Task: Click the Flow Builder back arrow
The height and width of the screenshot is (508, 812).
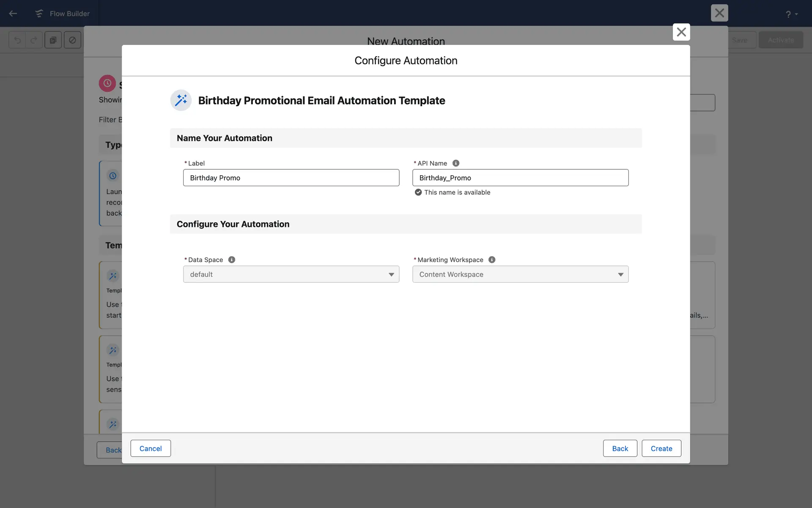Action: pyautogui.click(x=13, y=14)
